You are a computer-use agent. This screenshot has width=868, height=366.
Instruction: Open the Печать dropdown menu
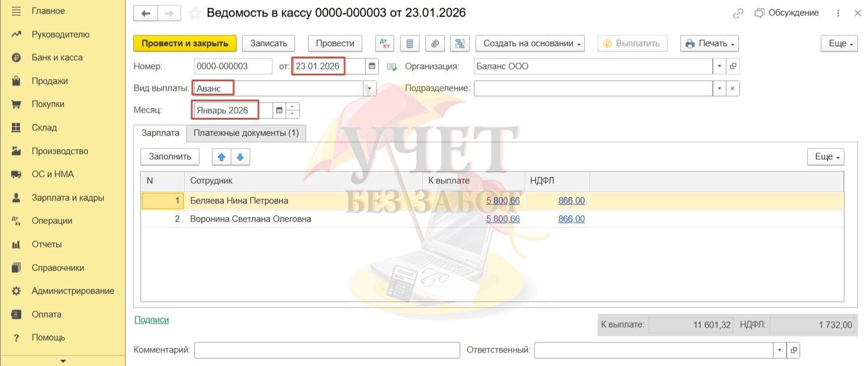709,44
